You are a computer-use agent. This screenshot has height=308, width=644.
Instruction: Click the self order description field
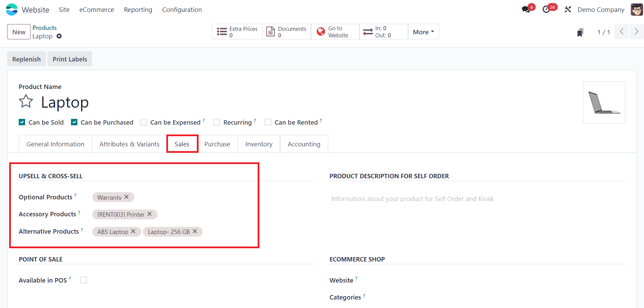coord(477,199)
